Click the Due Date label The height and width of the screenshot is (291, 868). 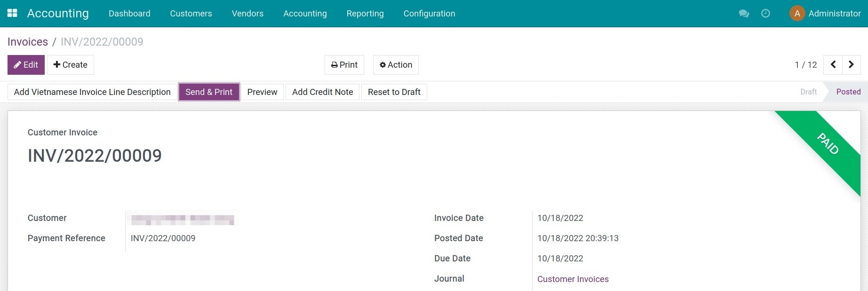tap(452, 259)
